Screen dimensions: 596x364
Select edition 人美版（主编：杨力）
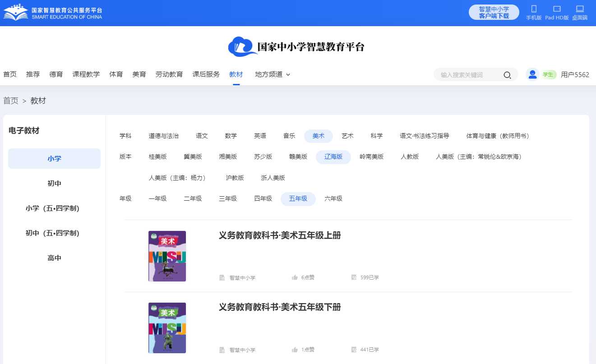point(177,178)
